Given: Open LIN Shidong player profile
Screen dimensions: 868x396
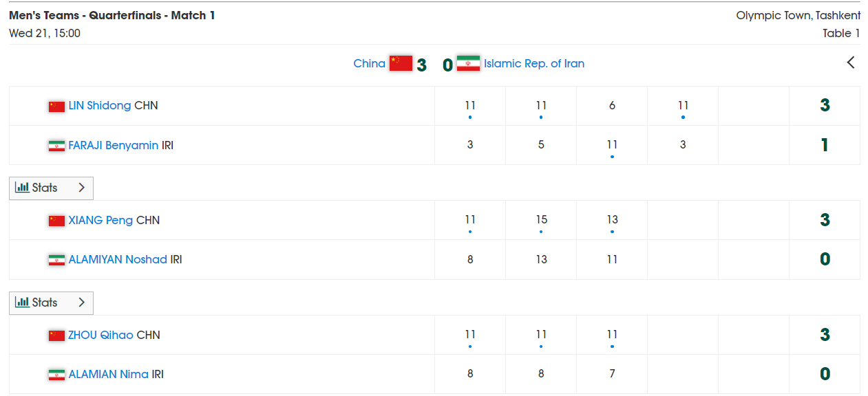Looking at the screenshot, I should (x=100, y=106).
